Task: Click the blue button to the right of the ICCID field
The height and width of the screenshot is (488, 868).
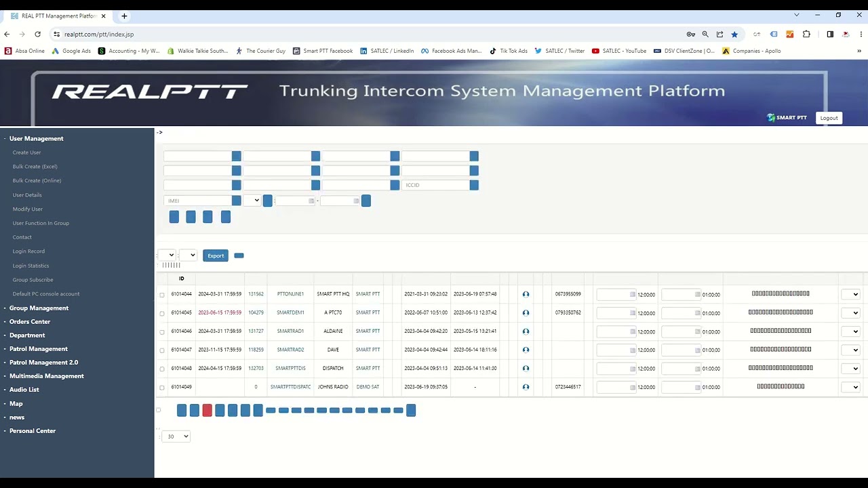Action: click(474, 185)
